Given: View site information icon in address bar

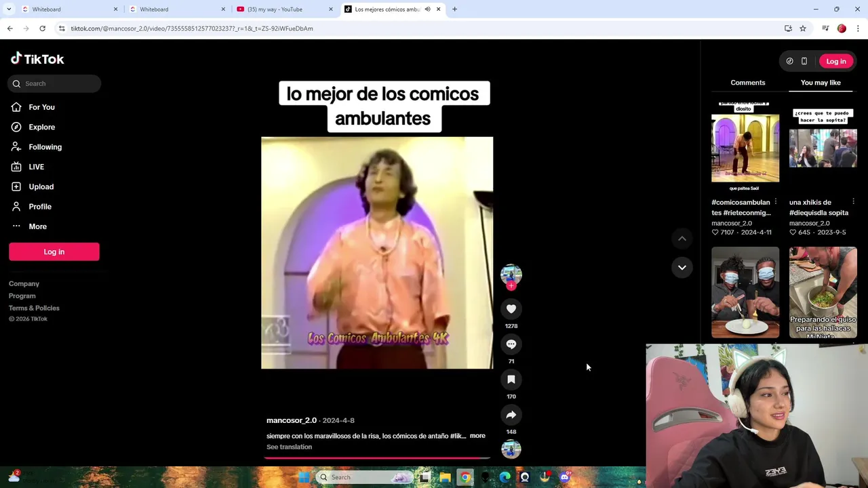Looking at the screenshot, I should point(62,28).
